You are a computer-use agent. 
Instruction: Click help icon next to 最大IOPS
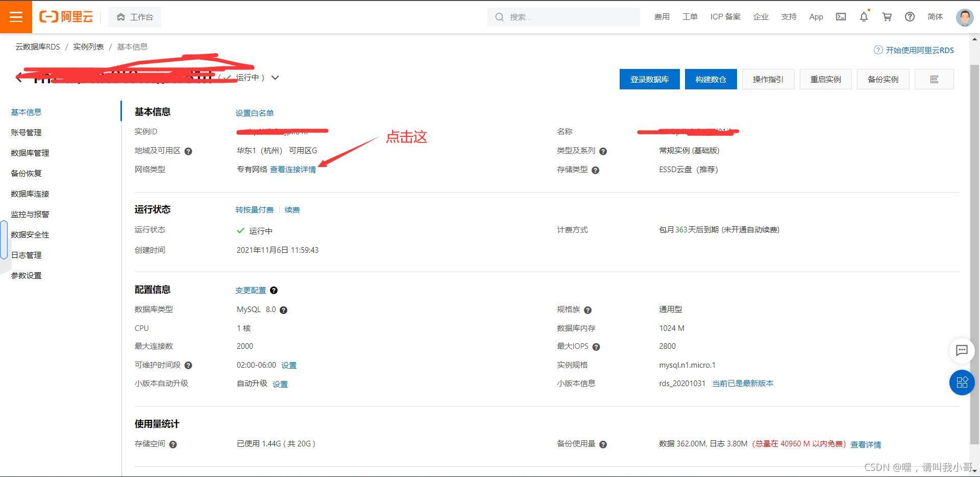pyautogui.click(x=596, y=347)
